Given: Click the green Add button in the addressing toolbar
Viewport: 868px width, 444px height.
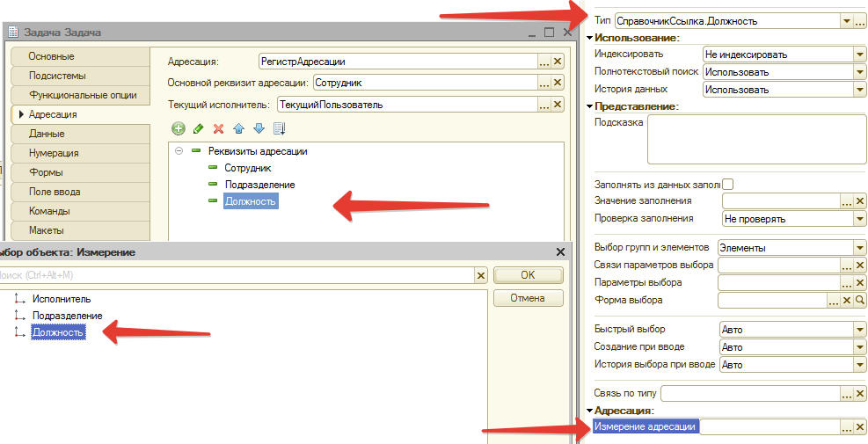Looking at the screenshot, I should pos(179,129).
